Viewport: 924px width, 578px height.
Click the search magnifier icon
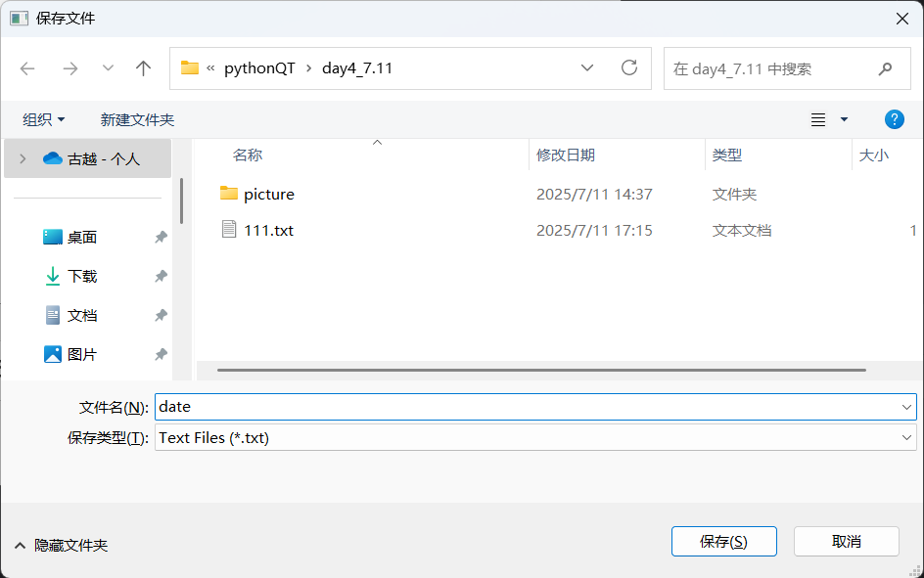point(886,68)
